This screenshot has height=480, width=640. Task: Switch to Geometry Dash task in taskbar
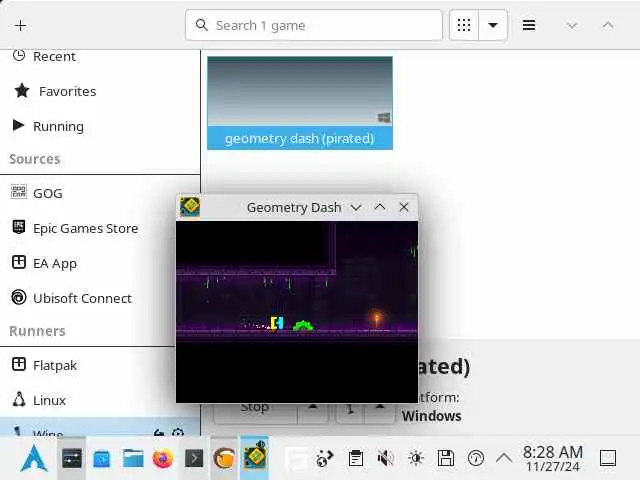(x=255, y=456)
